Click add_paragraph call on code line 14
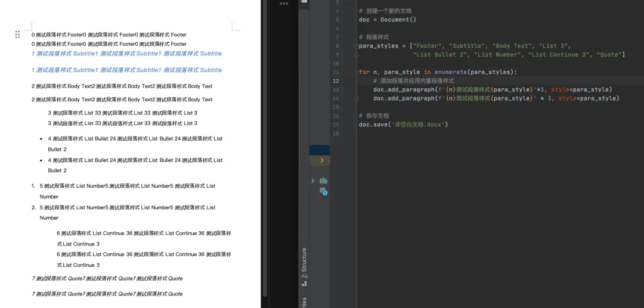The image size is (644, 308). 411,98
